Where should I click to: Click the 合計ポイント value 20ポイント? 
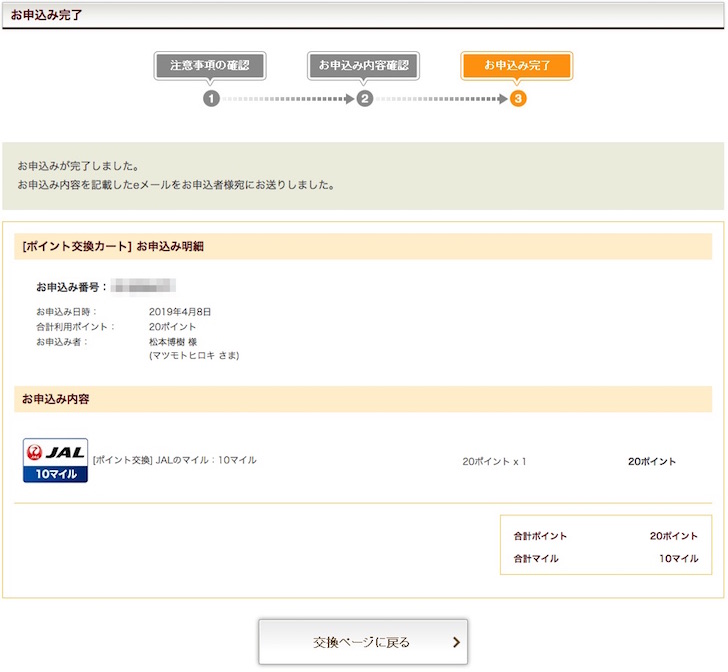(x=674, y=536)
